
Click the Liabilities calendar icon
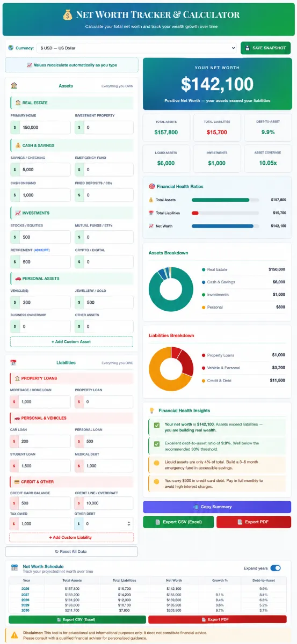[14, 363]
